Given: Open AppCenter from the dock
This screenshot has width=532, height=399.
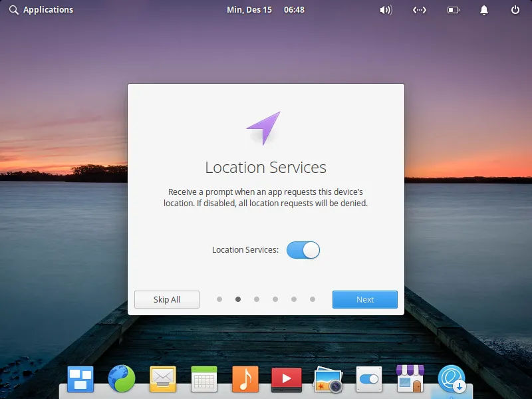Looking at the screenshot, I should (x=410, y=378).
